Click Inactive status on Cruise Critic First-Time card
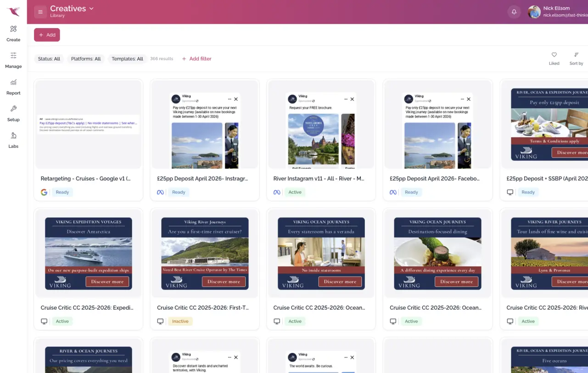Screen dimensions: 588x373 [x=180, y=321]
